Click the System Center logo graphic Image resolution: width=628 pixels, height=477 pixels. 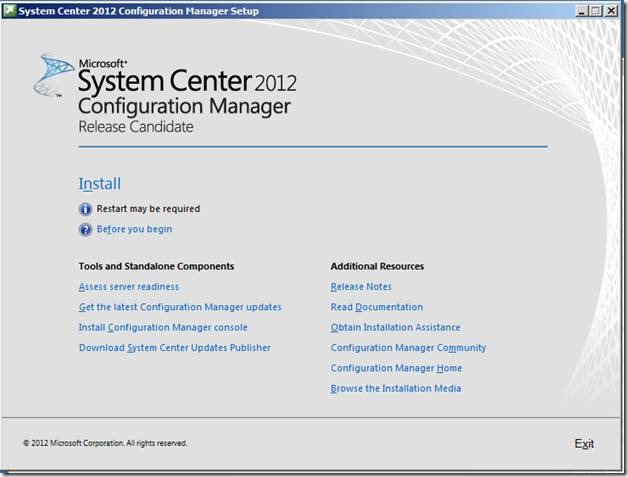point(54,76)
